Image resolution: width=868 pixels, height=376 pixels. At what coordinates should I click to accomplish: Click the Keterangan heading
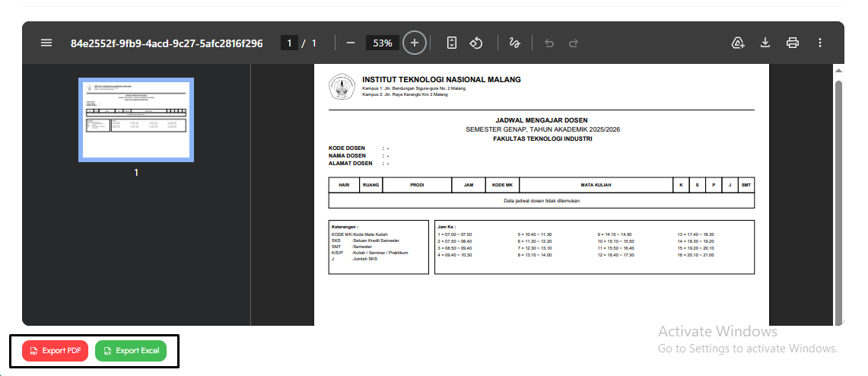[345, 227]
